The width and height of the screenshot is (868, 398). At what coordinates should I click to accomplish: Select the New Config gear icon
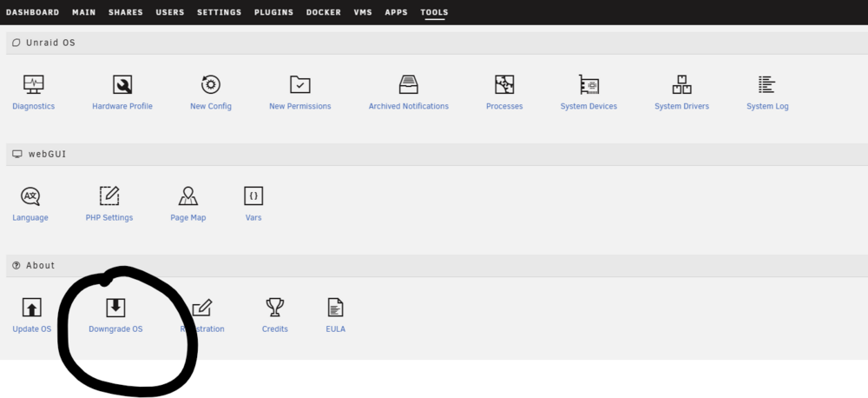coord(211,84)
